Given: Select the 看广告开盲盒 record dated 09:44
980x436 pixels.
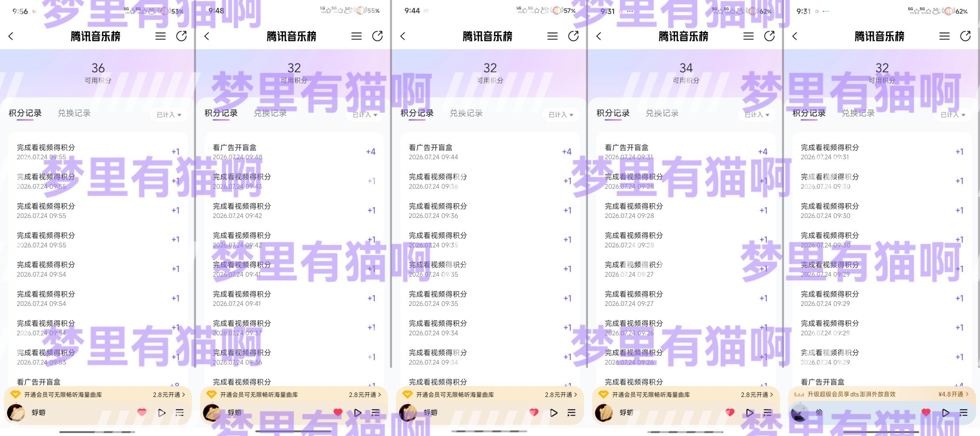Looking at the screenshot, I should (x=490, y=152).
